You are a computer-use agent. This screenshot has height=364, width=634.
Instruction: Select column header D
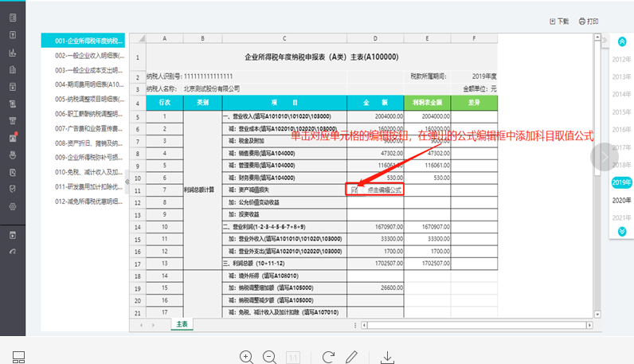[375, 38]
